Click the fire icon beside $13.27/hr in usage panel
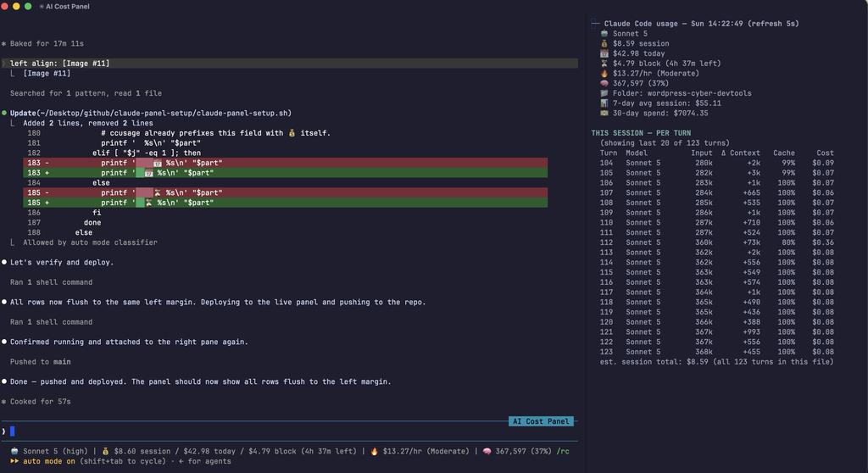The image size is (868, 473). tap(604, 73)
